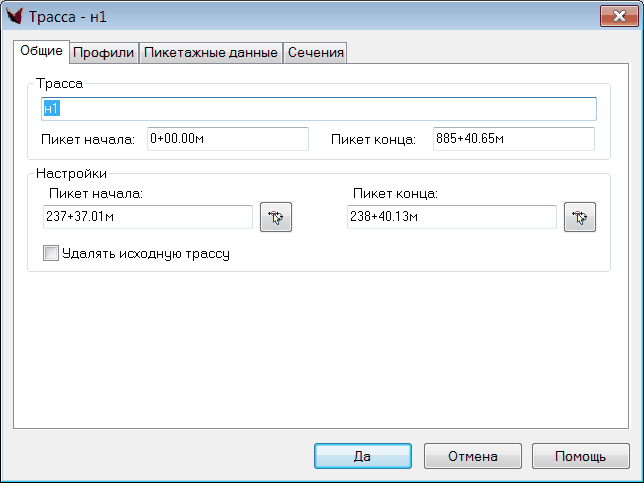Switch to the Профили tab
This screenshot has width=644, height=483.
[104, 53]
